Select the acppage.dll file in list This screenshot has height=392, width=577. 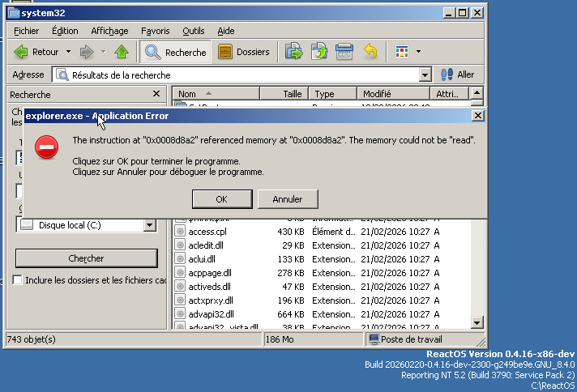(x=209, y=273)
